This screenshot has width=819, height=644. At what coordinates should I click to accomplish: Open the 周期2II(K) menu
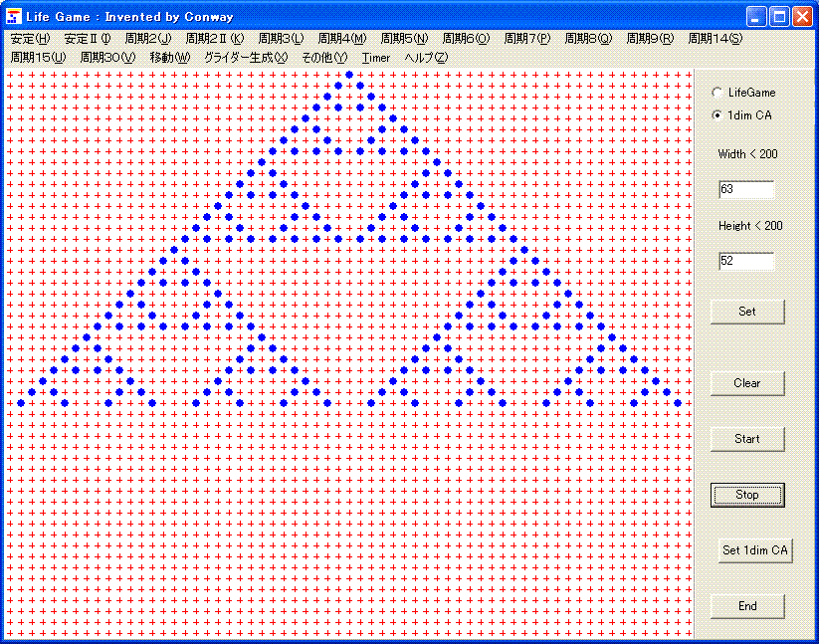[x=215, y=38]
